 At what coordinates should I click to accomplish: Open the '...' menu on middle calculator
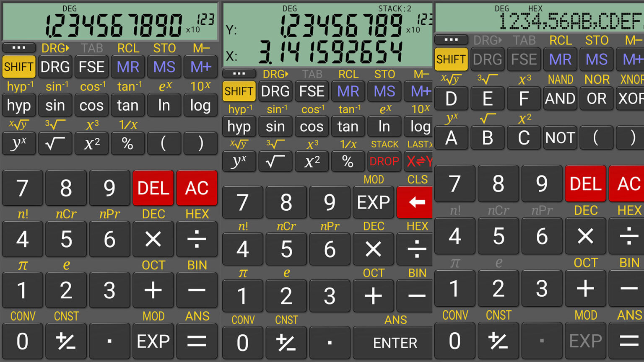point(239,73)
